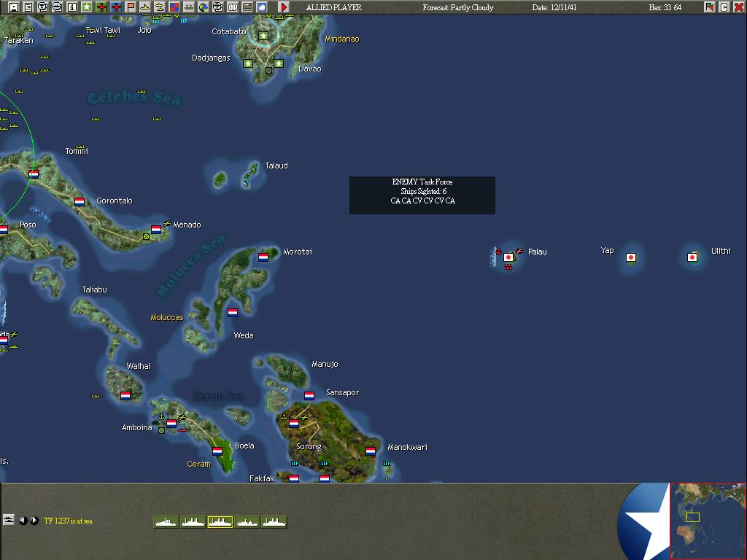Select the Dutch flag base at Weda
Screen dimensions: 747x560
click(233, 312)
